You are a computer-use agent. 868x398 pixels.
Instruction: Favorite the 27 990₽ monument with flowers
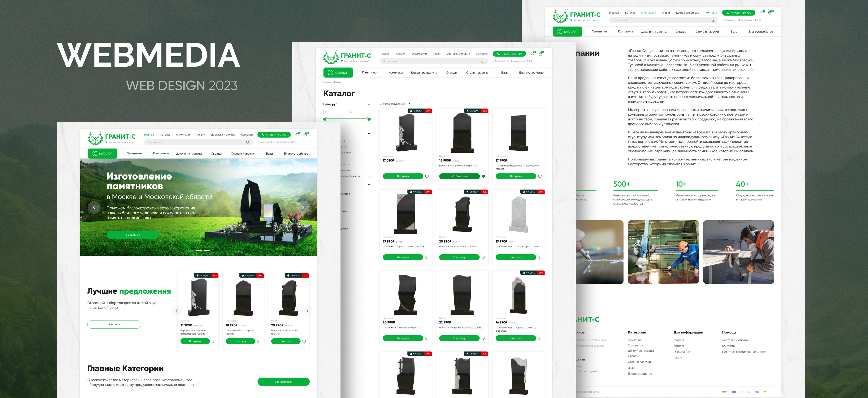click(x=427, y=257)
